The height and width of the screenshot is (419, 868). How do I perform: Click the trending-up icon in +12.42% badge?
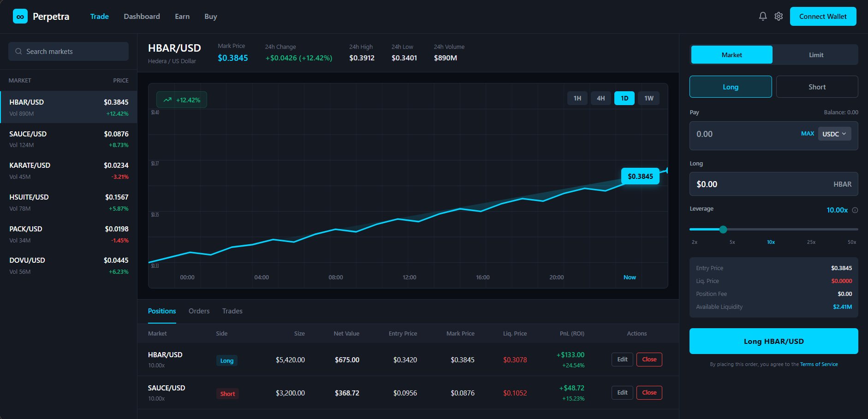(x=167, y=100)
